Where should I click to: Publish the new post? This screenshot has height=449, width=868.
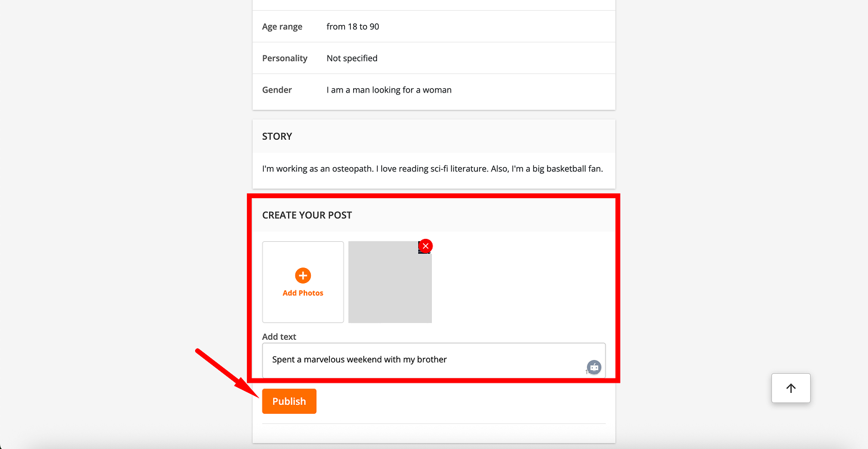[289, 401]
